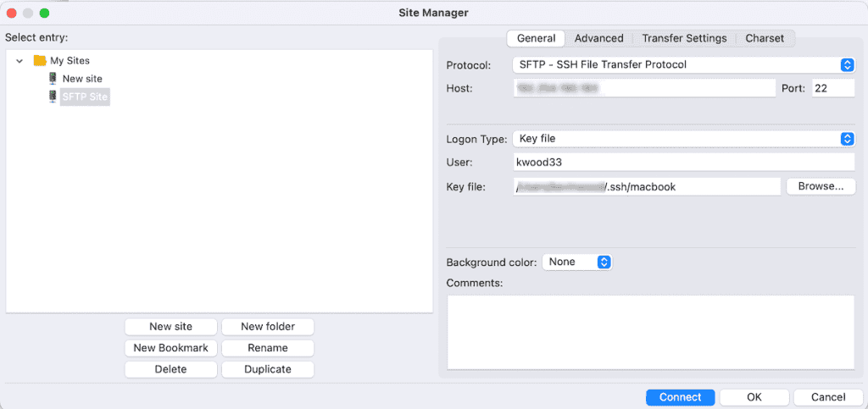
Task: Open the Logon Type dropdown
Action: (x=683, y=139)
